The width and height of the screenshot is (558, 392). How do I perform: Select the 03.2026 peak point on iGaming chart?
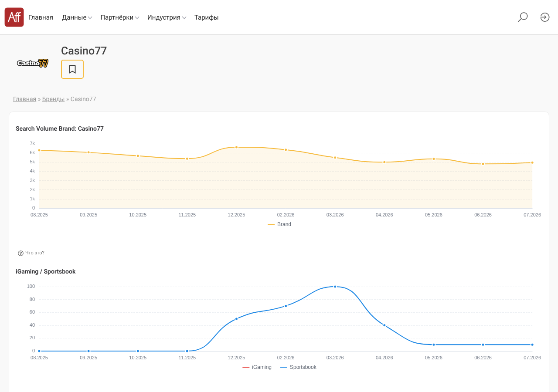(x=335, y=287)
